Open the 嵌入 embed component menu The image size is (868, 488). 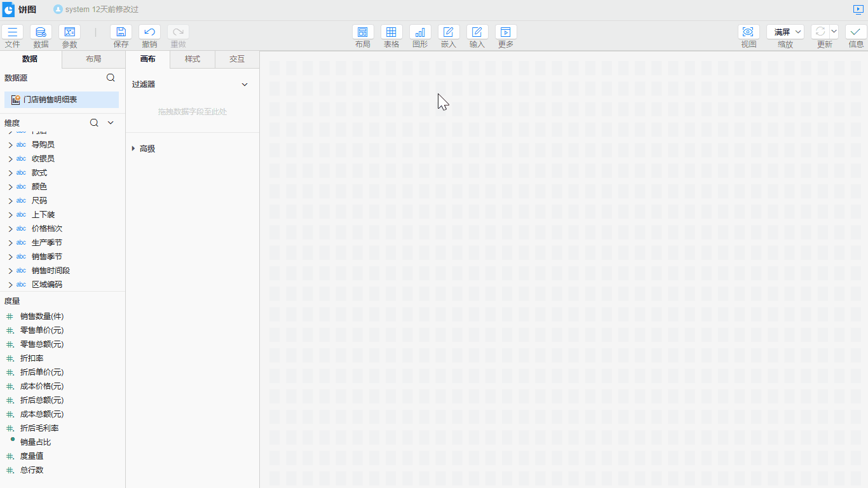[x=449, y=32]
